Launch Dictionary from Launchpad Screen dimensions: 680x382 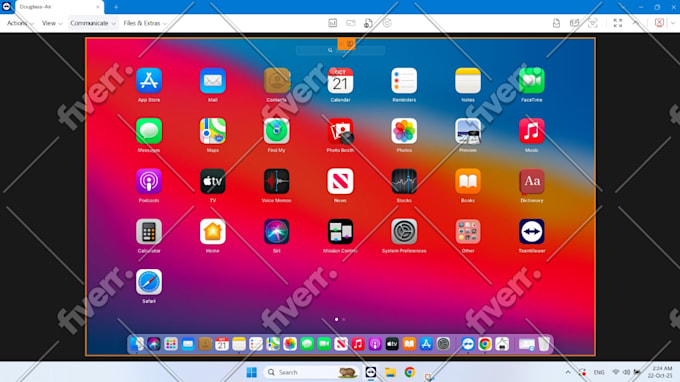tap(532, 182)
